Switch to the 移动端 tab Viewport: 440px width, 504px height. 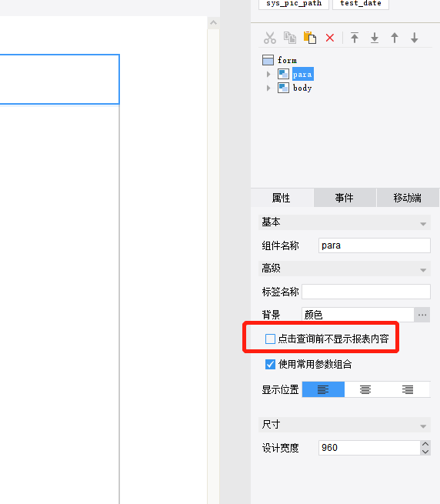(x=408, y=198)
